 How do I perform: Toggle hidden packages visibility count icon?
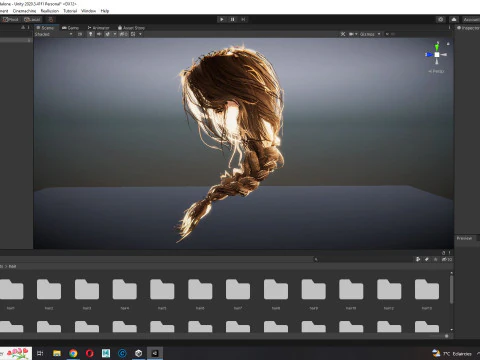click(447, 259)
